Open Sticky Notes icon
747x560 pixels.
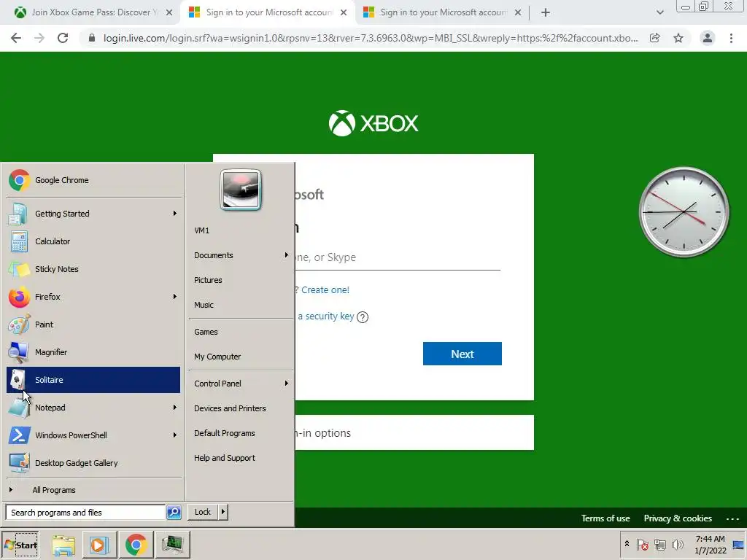[18, 269]
